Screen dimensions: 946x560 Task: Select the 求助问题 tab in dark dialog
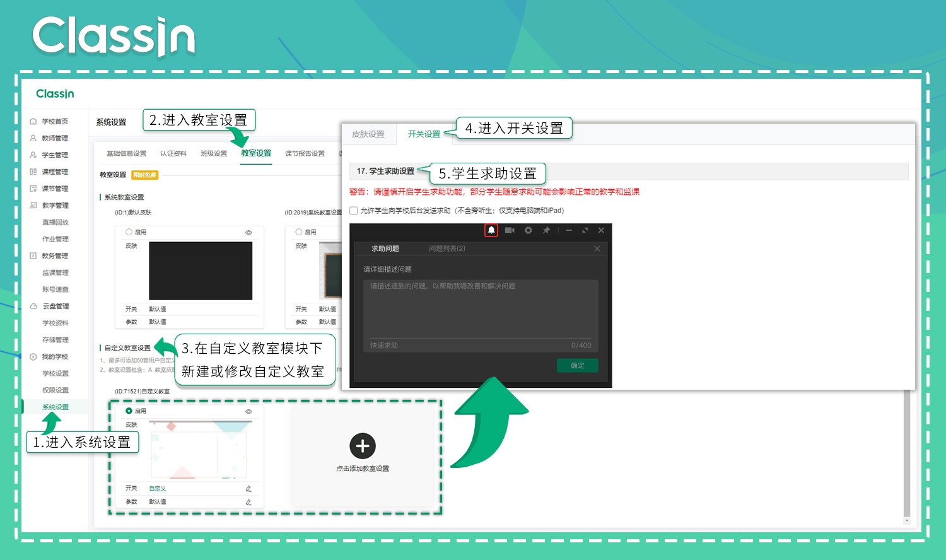click(385, 248)
